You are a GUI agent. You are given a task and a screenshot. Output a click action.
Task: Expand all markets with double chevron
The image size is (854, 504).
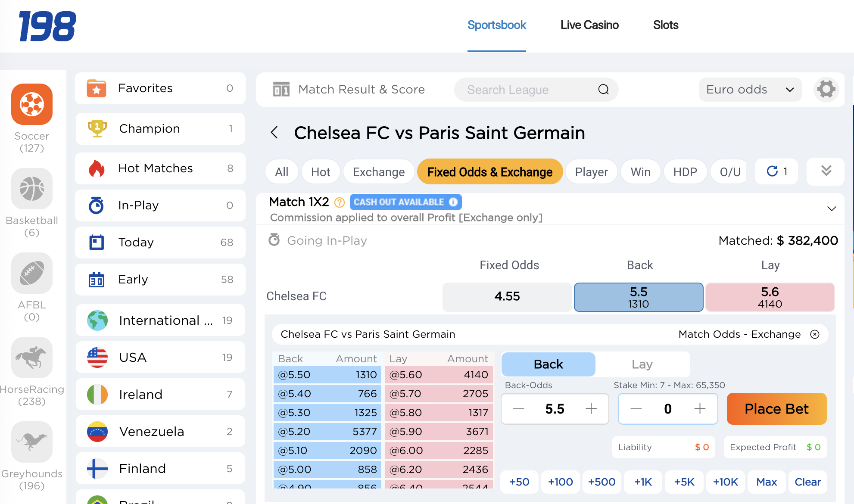[x=826, y=171]
